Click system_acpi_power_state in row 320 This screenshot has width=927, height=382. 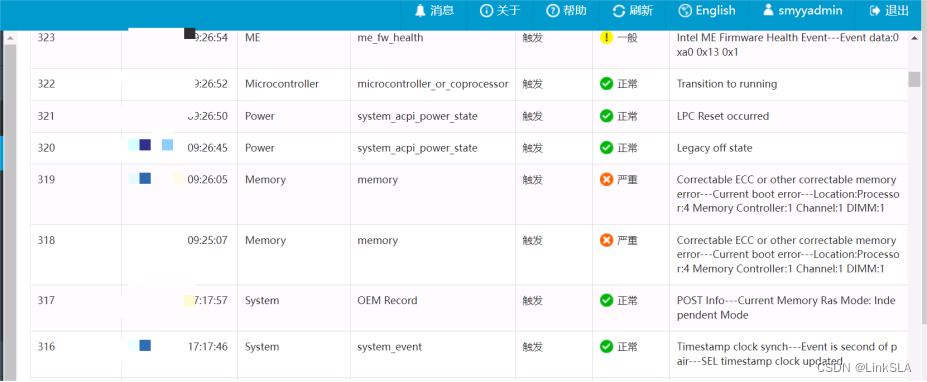[x=417, y=148]
